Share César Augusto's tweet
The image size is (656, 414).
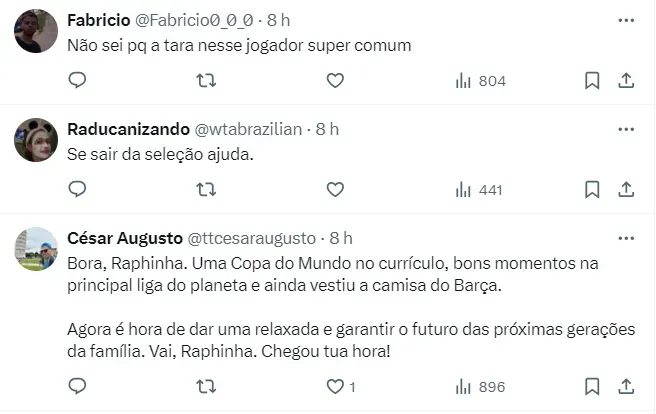pyautogui.click(x=626, y=386)
